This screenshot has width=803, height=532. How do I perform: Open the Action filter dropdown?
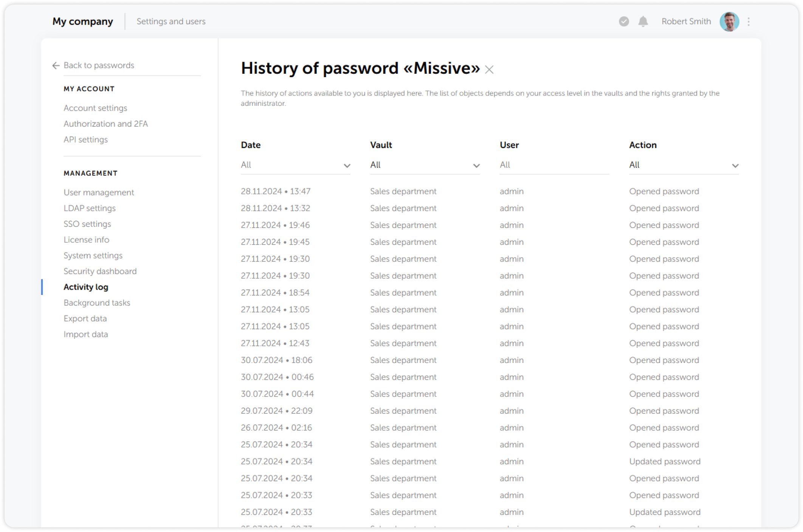point(684,165)
